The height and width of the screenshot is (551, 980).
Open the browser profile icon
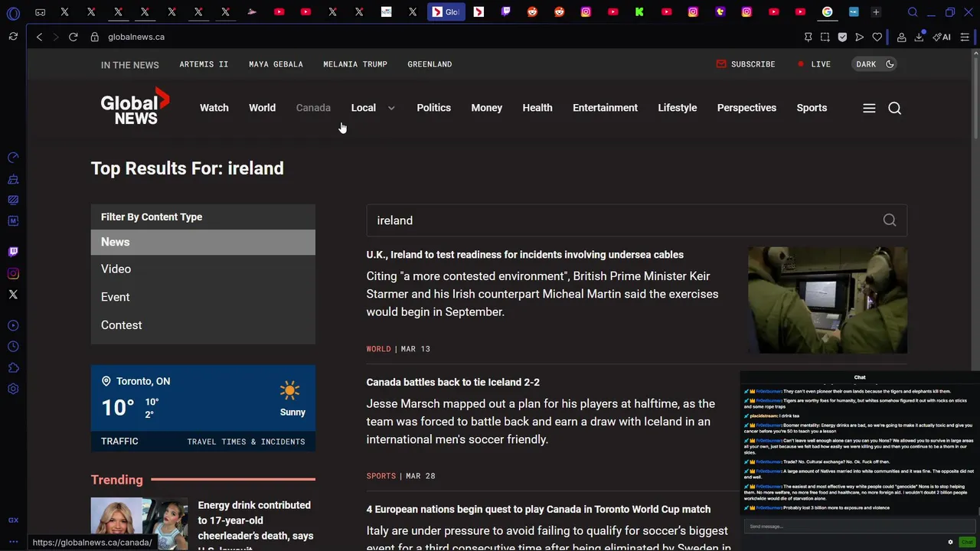coord(902,37)
